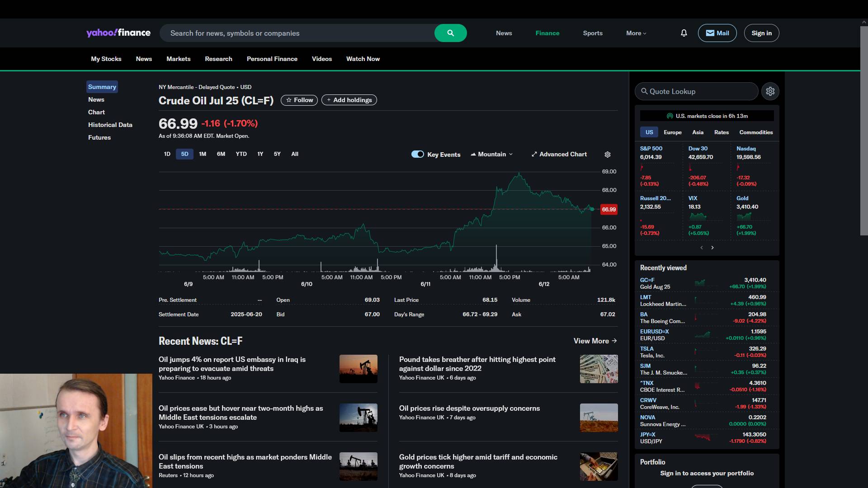Screen dimensions: 868x488
Task: Expand the Mountain chart type dropdown
Action: pos(492,155)
